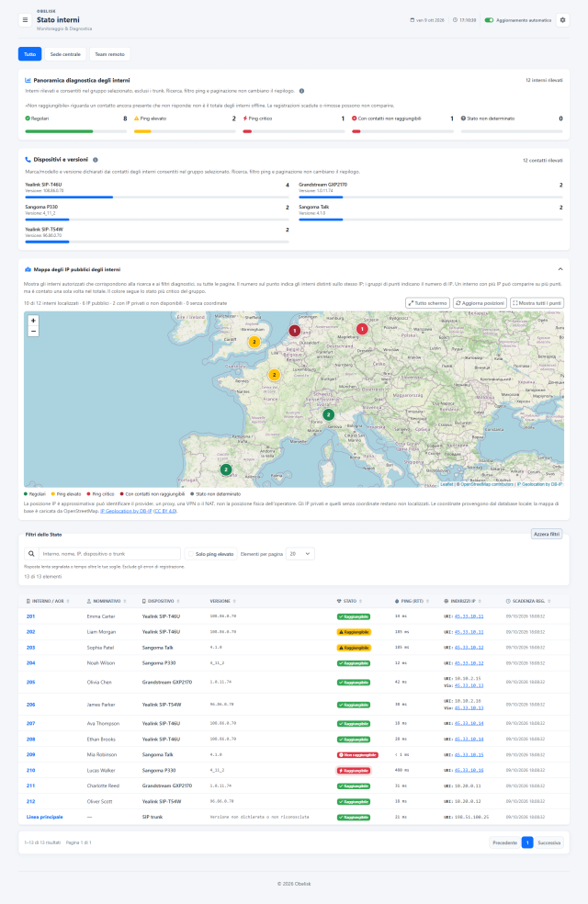
Task: Click the device Grandstream GXP2170 for 211
Action: (167, 785)
